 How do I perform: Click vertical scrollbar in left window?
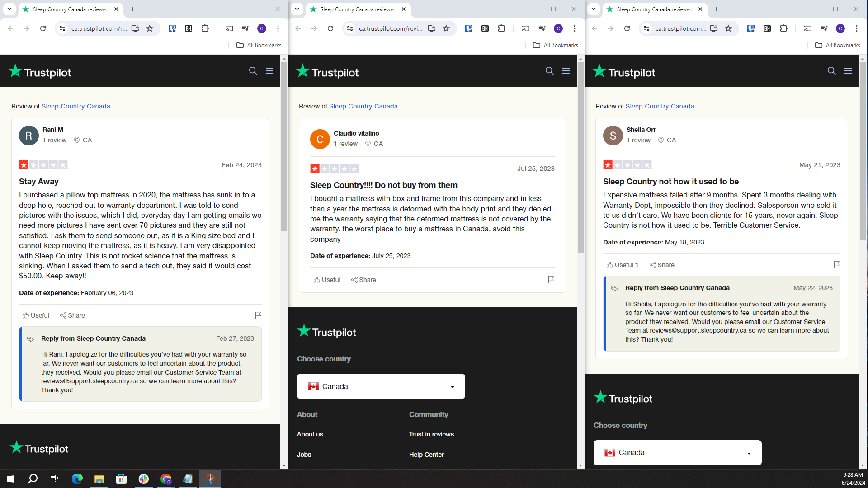[284, 147]
